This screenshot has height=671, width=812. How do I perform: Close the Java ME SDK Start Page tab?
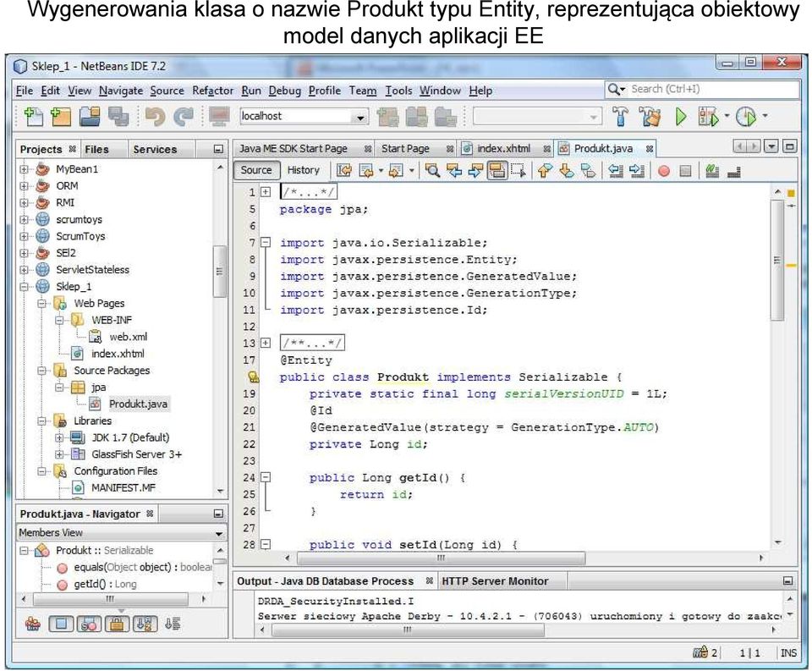tap(368, 149)
